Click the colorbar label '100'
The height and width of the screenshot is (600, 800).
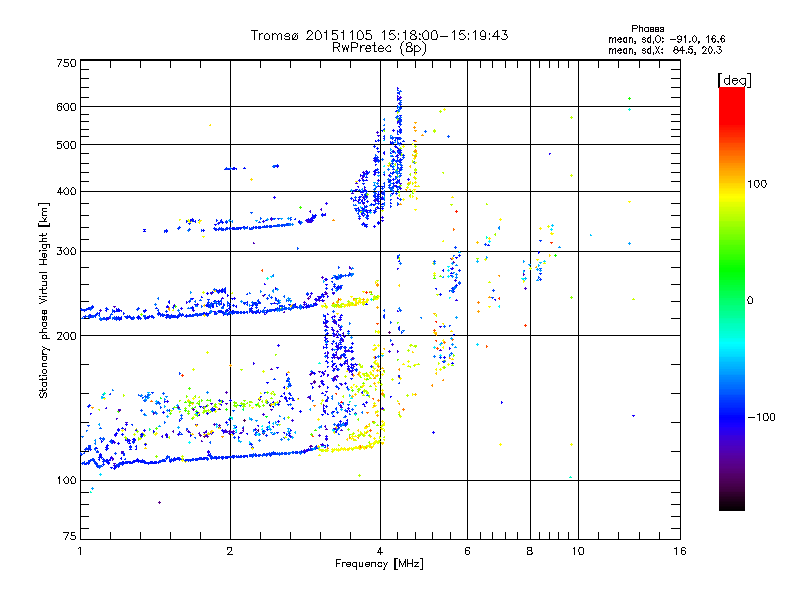[757, 184]
